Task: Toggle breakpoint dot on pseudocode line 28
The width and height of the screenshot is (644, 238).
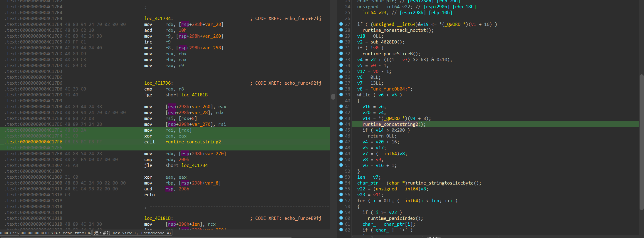Action: 341,30
